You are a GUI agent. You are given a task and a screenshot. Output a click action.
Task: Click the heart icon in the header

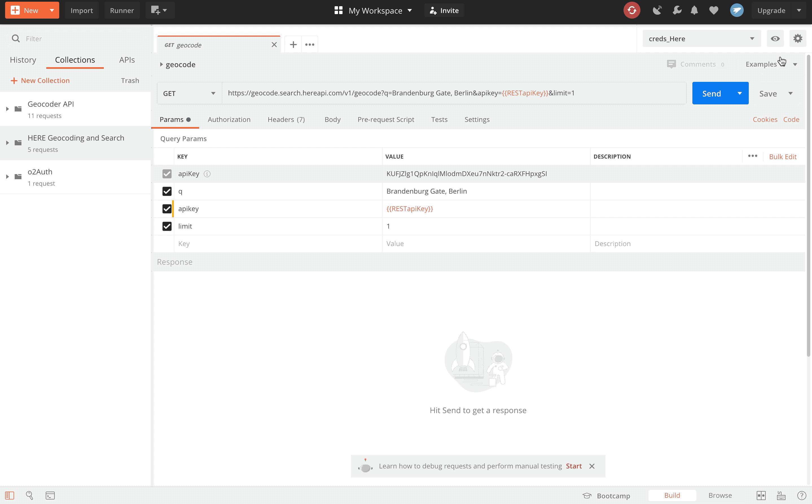(x=714, y=11)
